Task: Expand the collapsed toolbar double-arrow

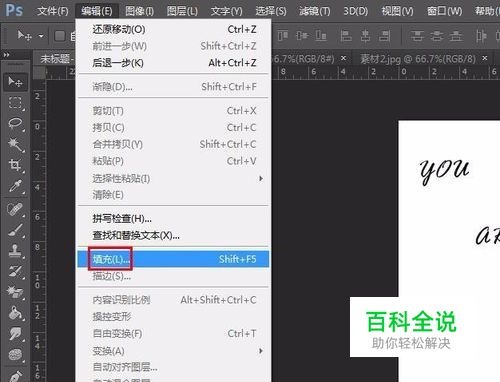Action: point(6,55)
